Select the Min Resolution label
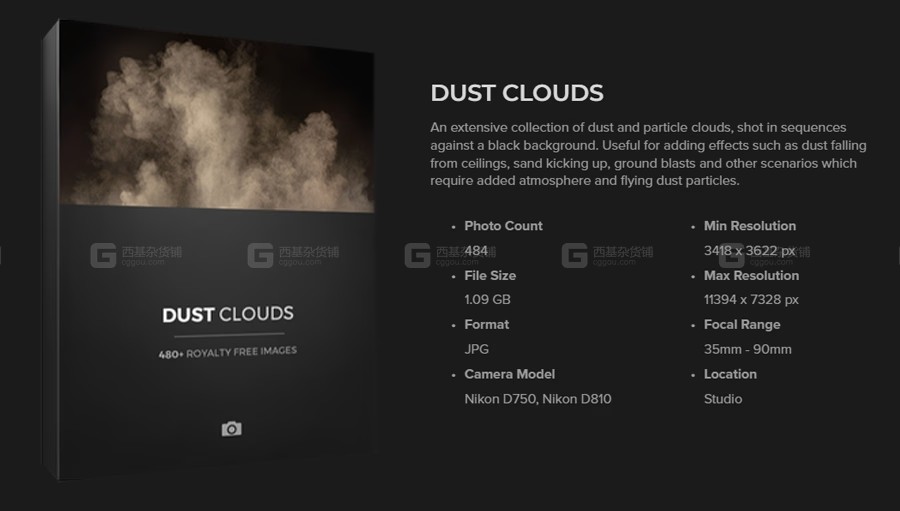 749,226
